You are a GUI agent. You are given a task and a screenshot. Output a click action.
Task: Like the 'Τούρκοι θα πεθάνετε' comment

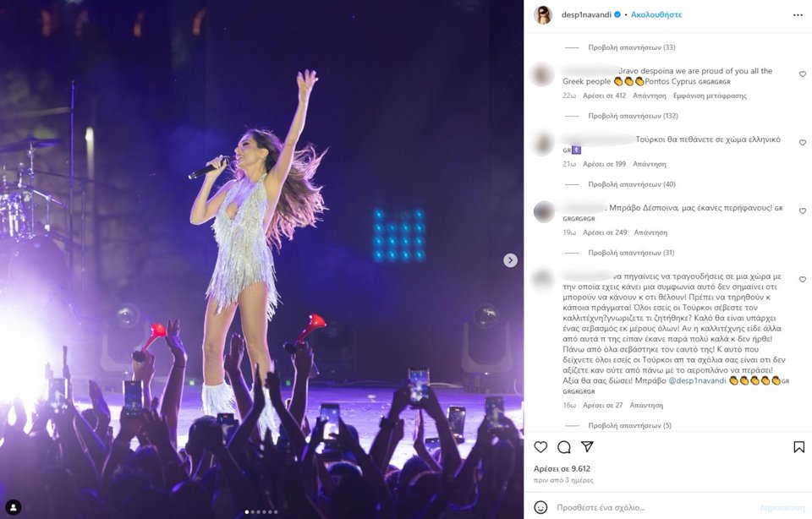point(803,142)
